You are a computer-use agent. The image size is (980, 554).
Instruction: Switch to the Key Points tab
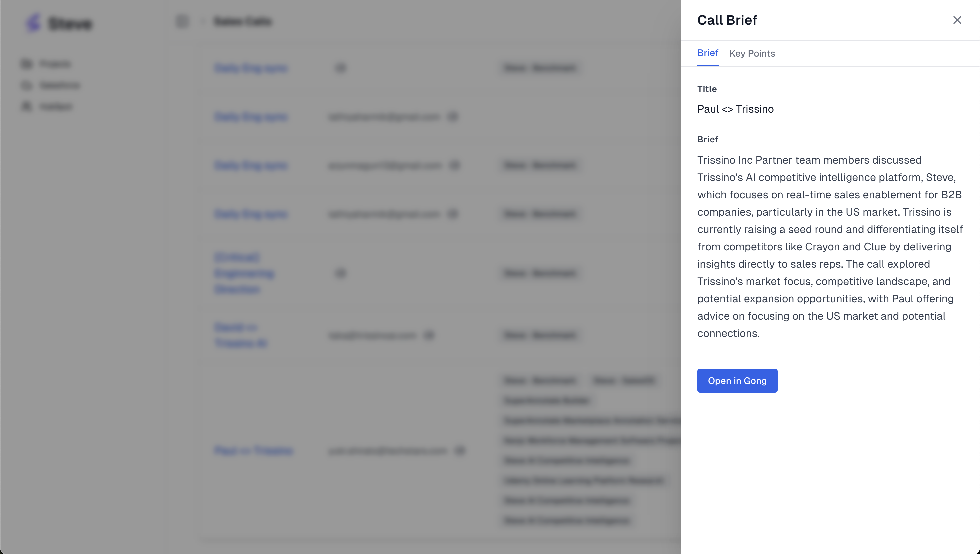(752, 54)
